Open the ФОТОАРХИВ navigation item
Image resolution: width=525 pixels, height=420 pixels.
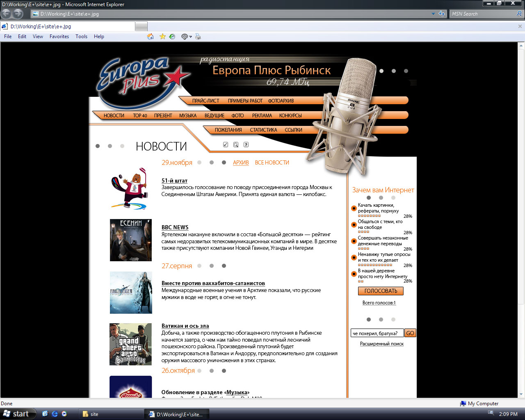pos(281,101)
